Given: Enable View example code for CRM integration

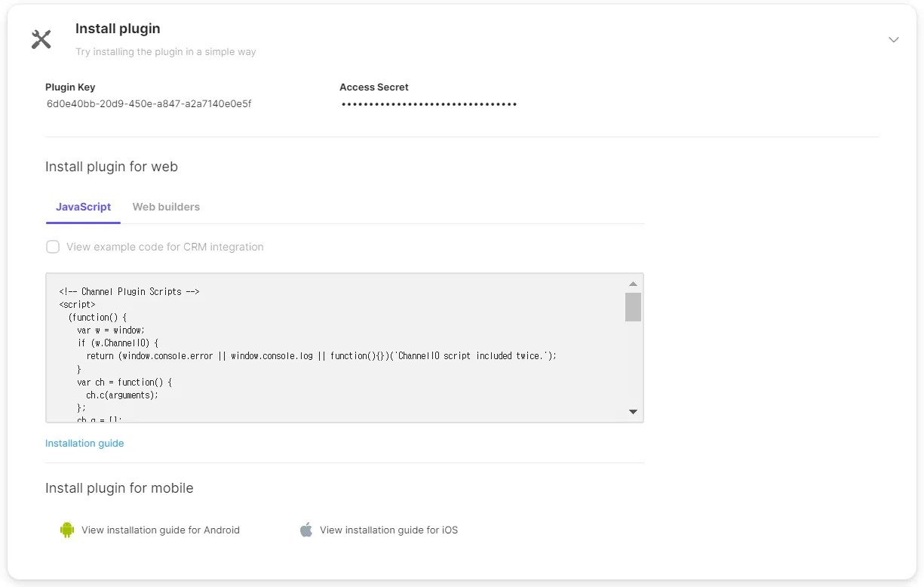Looking at the screenshot, I should point(53,247).
